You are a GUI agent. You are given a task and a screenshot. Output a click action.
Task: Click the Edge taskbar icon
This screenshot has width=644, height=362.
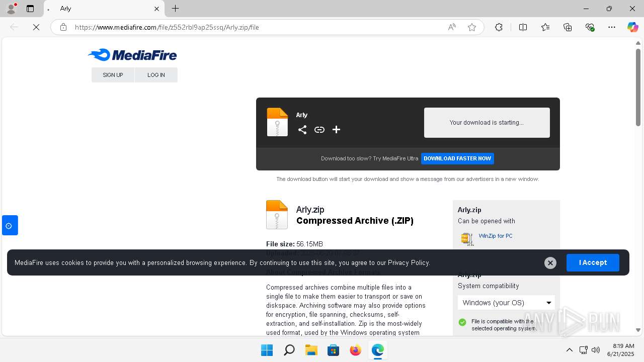tap(377, 350)
